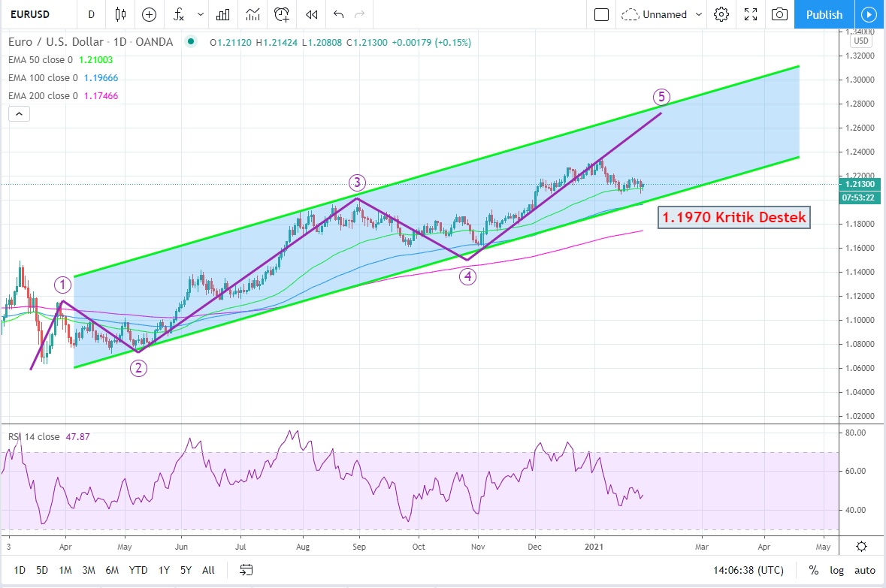Set range to 5D
Viewport: 886px width, 588px height.
click(42, 570)
